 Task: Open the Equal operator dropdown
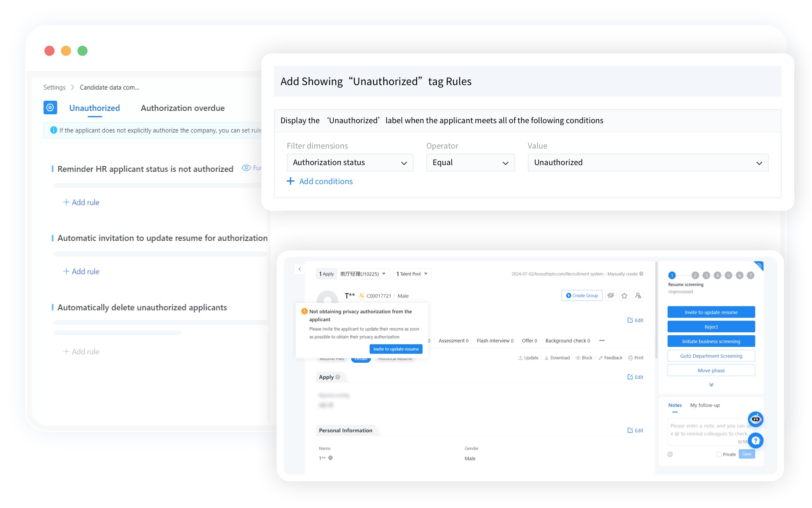470,163
